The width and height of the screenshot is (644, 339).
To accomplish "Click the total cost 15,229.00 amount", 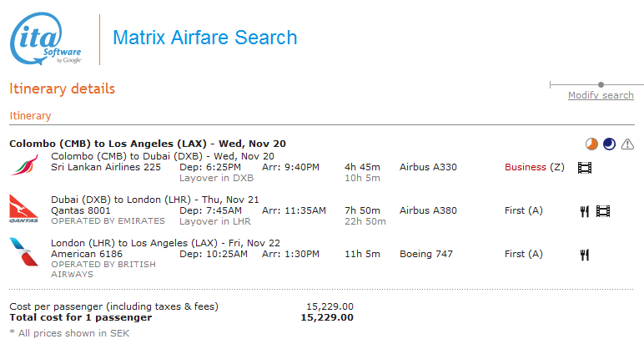I will click(326, 317).
